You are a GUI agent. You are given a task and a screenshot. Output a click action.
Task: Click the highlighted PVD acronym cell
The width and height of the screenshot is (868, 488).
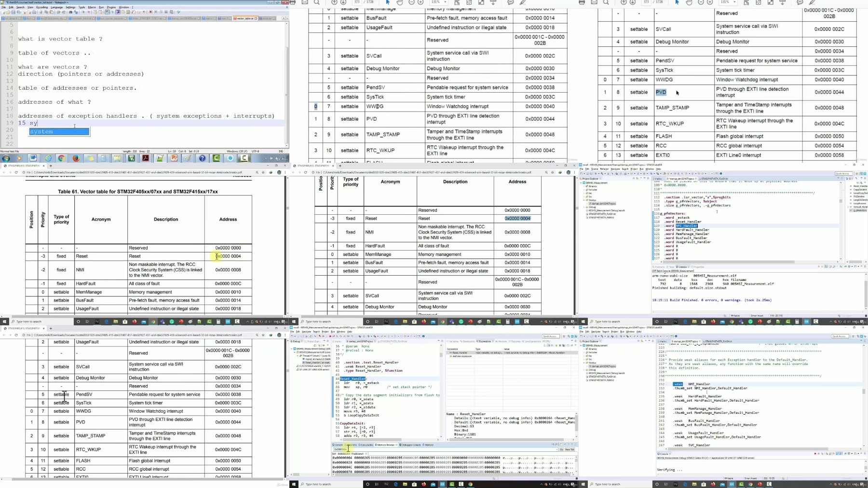tap(661, 92)
